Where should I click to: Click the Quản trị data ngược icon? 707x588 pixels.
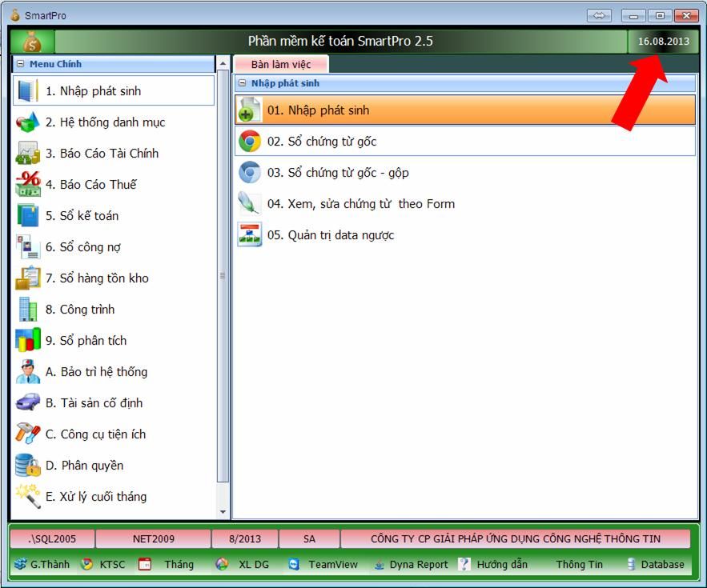pos(250,235)
